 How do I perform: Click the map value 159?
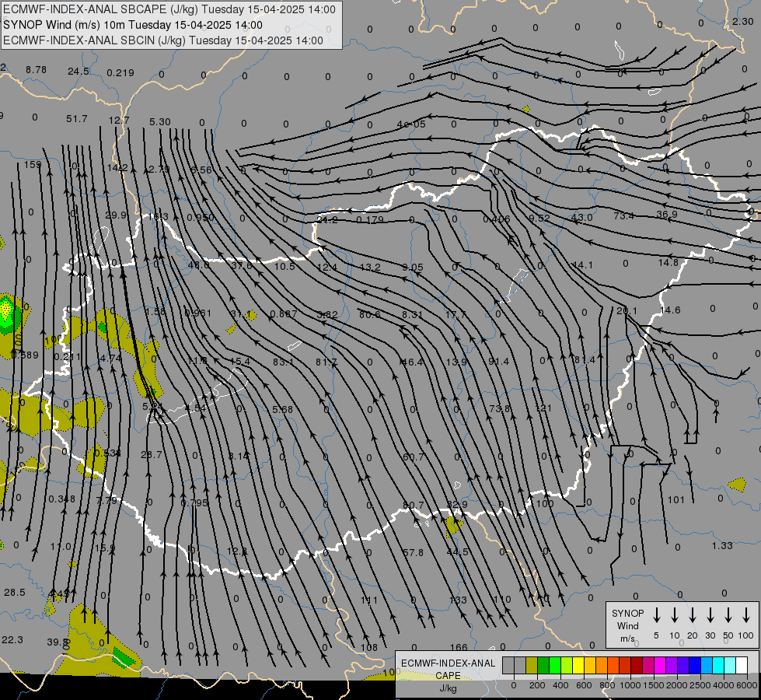click(x=33, y=165)
